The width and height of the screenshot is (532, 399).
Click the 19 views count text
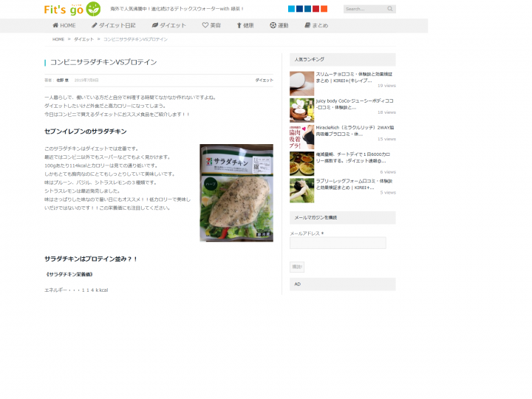click(386, 86)
